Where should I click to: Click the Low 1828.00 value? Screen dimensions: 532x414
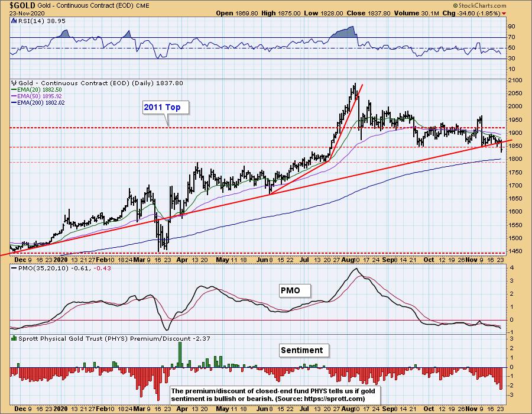tap(324, 13)
